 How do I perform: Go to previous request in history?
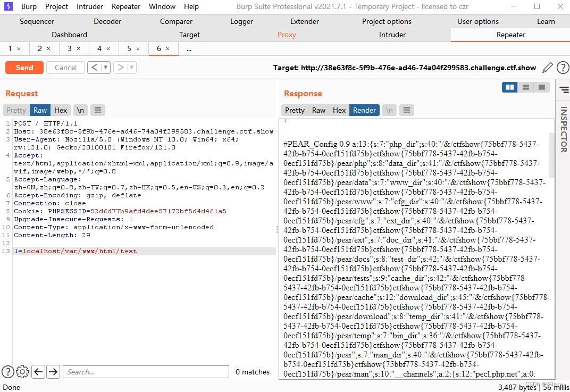[94, 67]
